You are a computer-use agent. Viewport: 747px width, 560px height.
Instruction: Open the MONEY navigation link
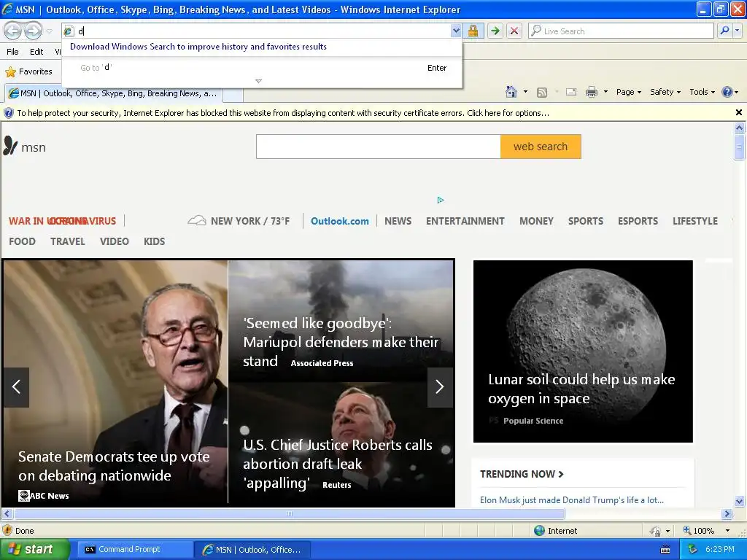pyautogui.click(x=536, y=221)
